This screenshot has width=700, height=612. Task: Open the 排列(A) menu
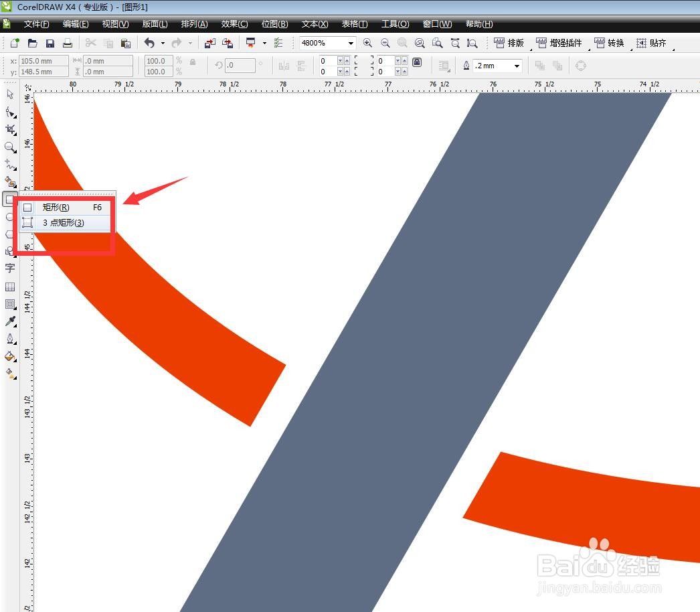[194, 23]
